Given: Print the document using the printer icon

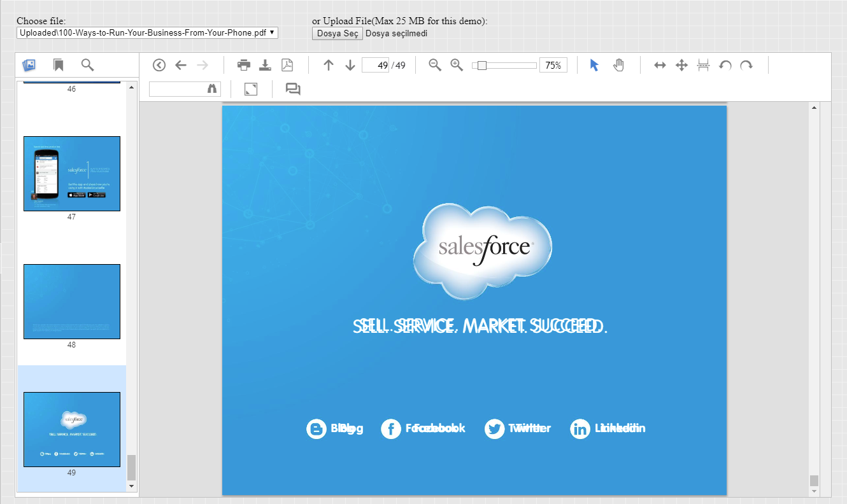Looking at the screenshot, I should pos(244,65).
